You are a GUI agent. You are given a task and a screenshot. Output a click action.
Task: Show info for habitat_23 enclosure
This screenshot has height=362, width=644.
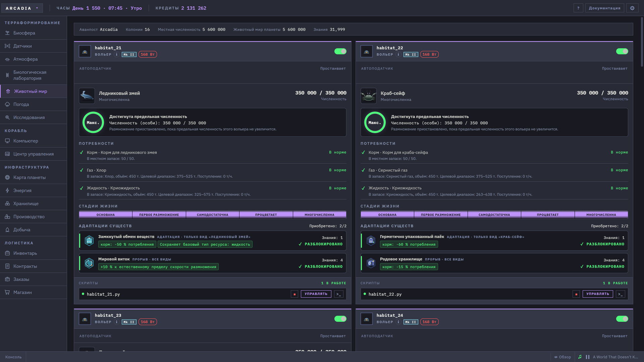tap(116, 322)
